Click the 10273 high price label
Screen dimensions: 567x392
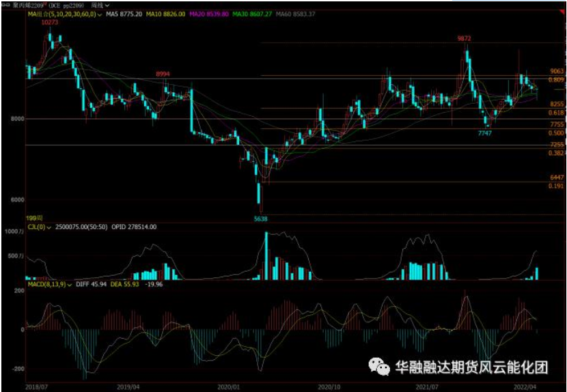tap(50, 23)
